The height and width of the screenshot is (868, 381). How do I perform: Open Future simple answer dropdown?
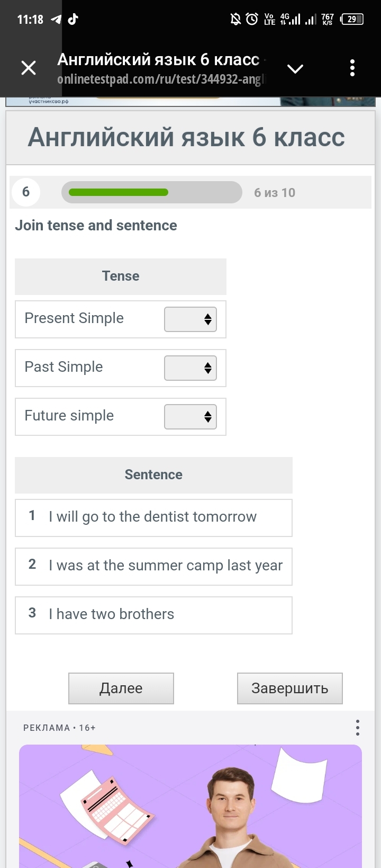pyautogui.click(x=190, y=417)
